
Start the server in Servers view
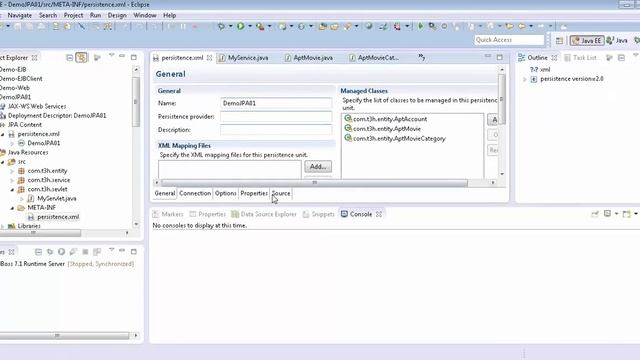click(x=61, y=252)
